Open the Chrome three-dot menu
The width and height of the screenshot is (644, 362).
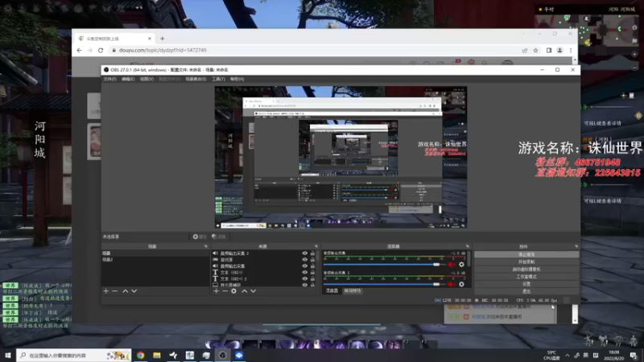pyautogui.click(x=571, y=51)
